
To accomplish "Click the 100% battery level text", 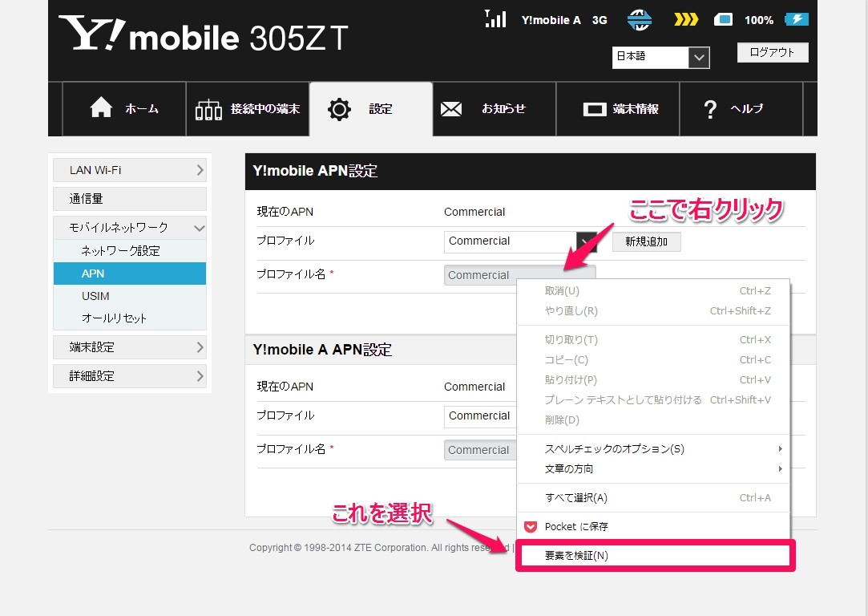I will tap(759, 21).
